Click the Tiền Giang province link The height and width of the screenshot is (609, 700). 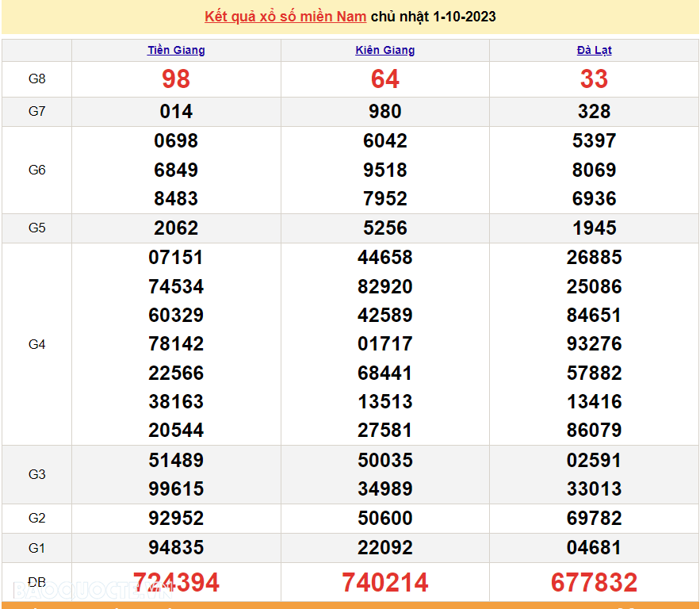pos(176,50)
